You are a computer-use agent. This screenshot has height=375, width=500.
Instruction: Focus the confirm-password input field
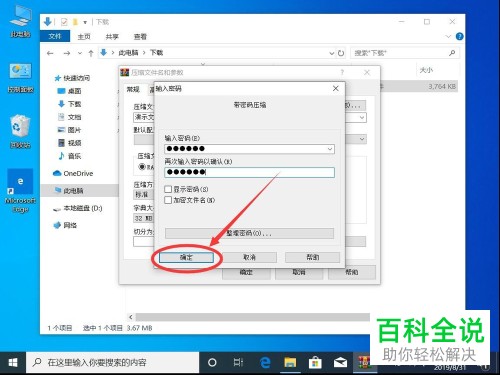(249, 172)
